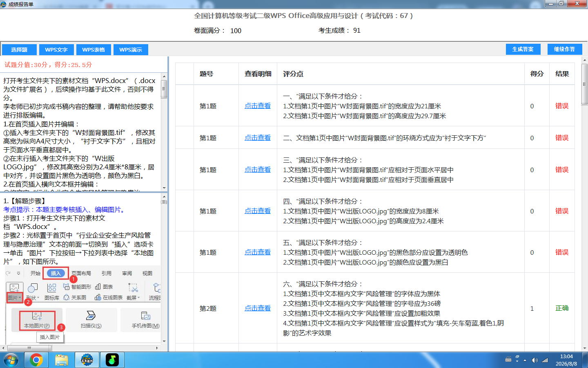The image size is (588, 368).
Task: Click the 关系图 icon in the tutorial image
Action: tap(67, 297)
